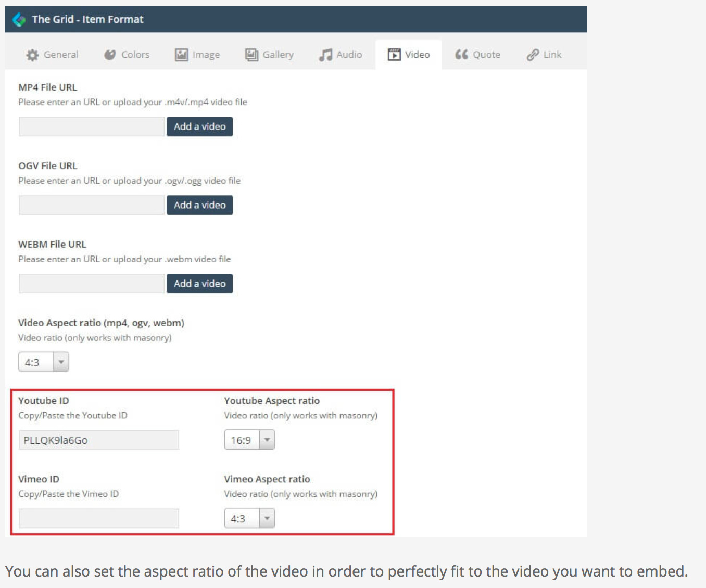The height and width of the screenshot is (588, 706).
Task: Select the Video tab
Action: click(x=409, y=55)
